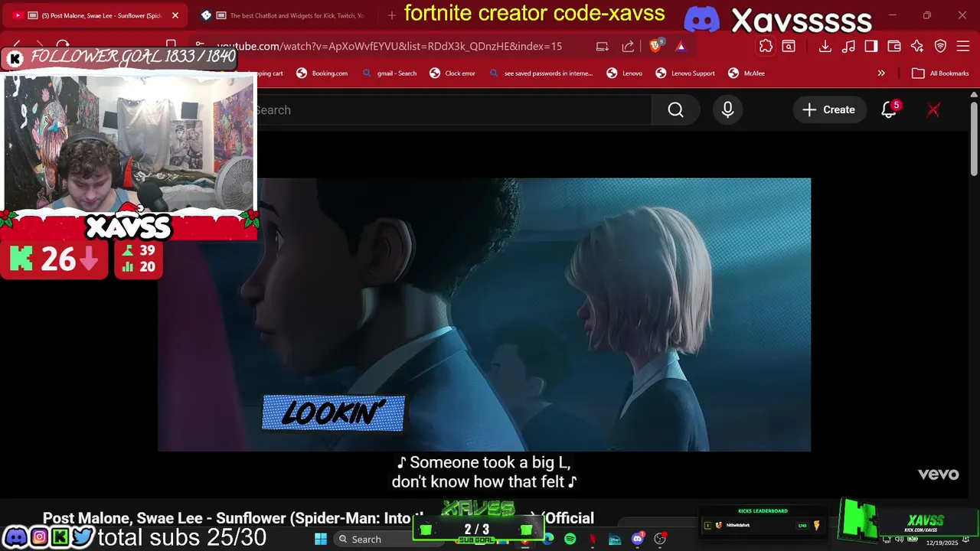The image size is (980, 551).
Task: Click the Sunflower video player
Action: click(x=484, y=315)
